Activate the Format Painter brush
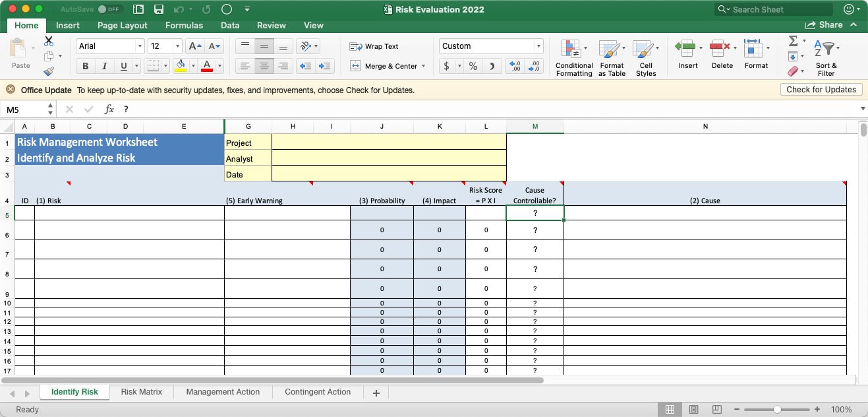Image resolution: width=868 pixels, height=417 pixels. tap(49, 71)
